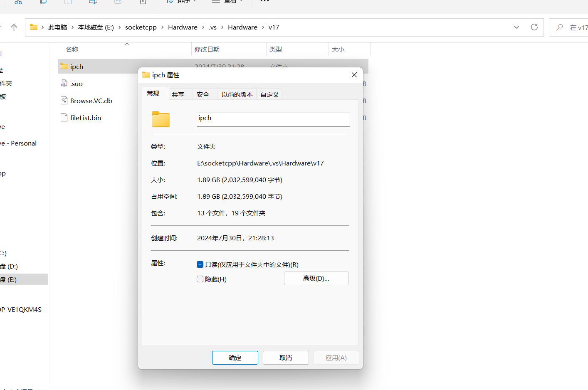
Task: Expand the chevron after socketcpp in address bar
Action: (163, 27)
